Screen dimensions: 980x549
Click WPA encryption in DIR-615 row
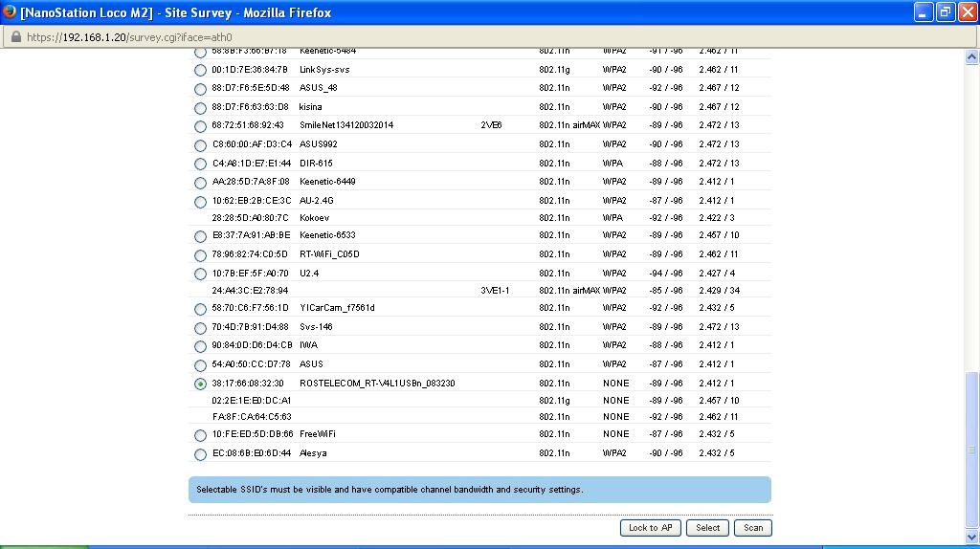coord(612,163)
